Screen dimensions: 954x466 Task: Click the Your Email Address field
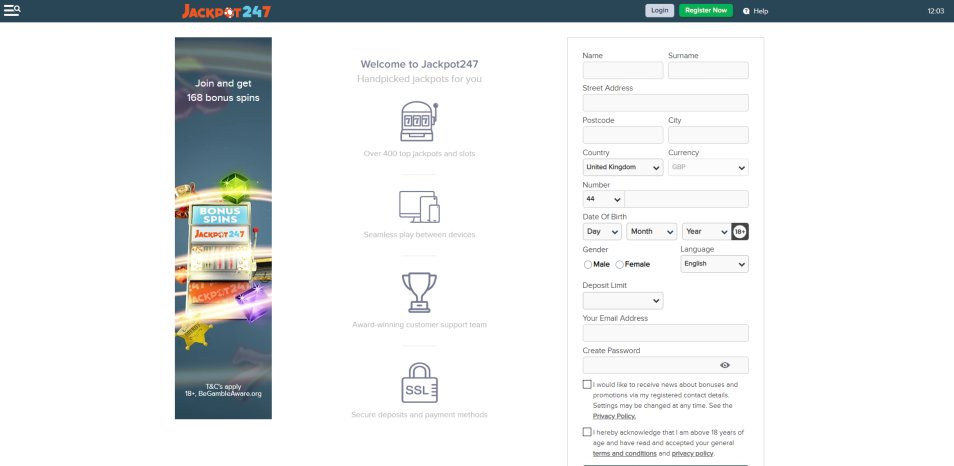666,333
